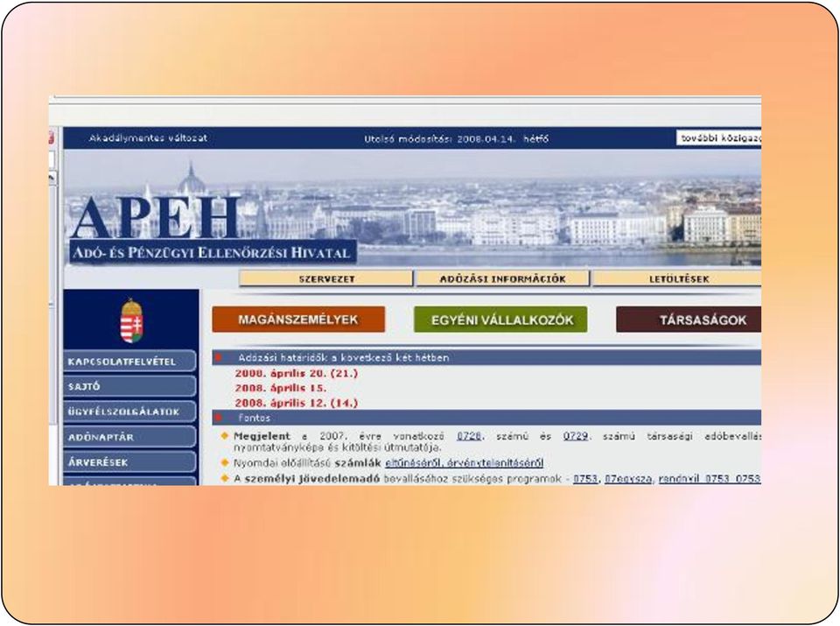Viewport: 840px width, 626px height.
Task: Click the orange bullet beside A személyi jövedelemadó
Action: (x=225, y=478)
